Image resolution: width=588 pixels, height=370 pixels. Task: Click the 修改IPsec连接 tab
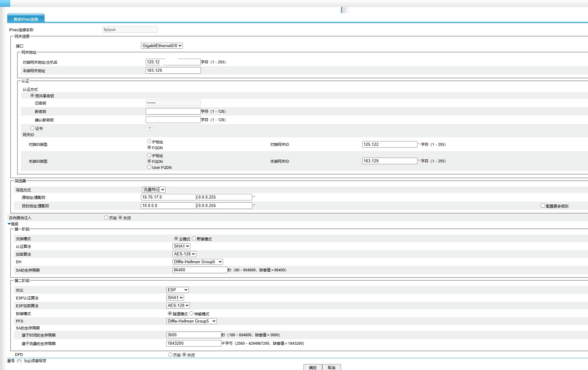coord(26,19)
